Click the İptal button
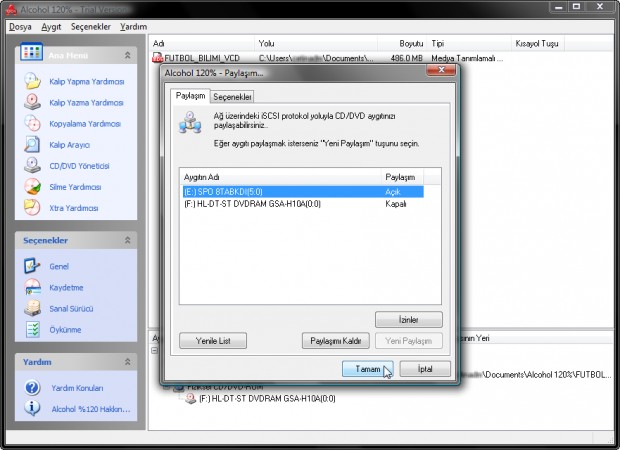 [x=425, y=369]
